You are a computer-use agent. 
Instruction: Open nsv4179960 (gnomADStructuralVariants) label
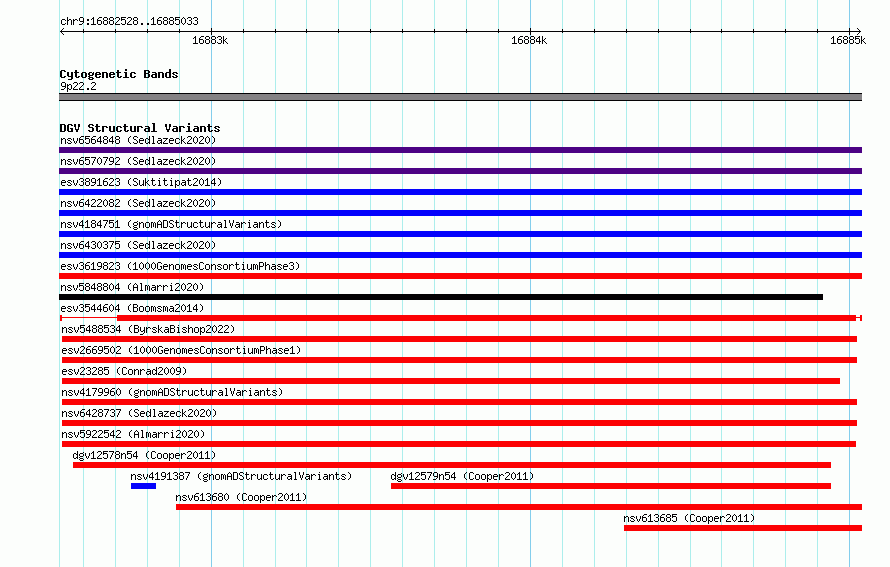click(x=172, y=392)
